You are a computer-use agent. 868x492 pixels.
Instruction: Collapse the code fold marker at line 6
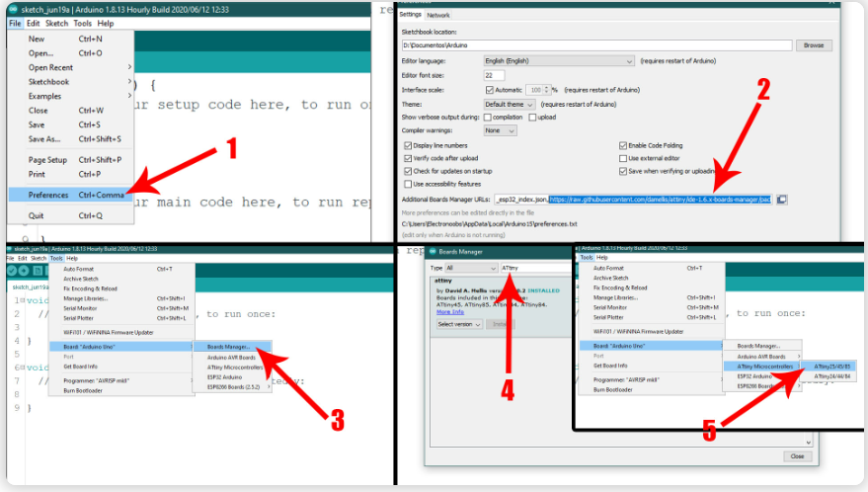coord(22,368)
